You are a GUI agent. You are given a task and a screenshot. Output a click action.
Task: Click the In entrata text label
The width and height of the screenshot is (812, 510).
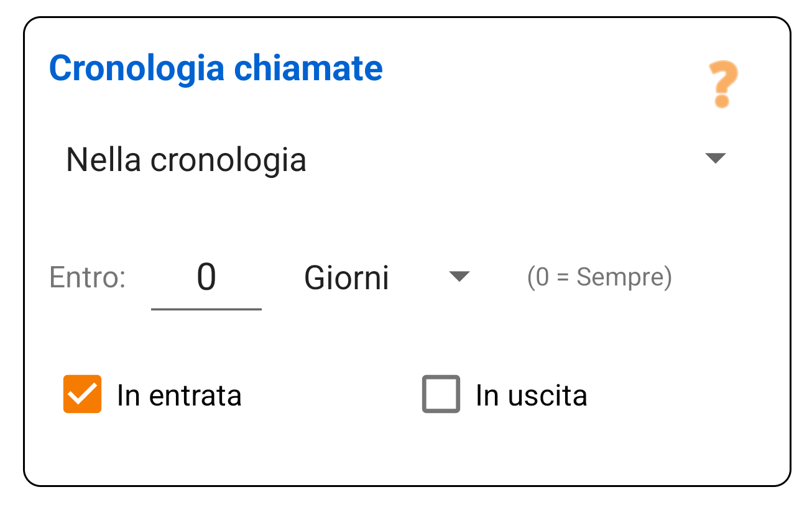(x=179, y=394)
